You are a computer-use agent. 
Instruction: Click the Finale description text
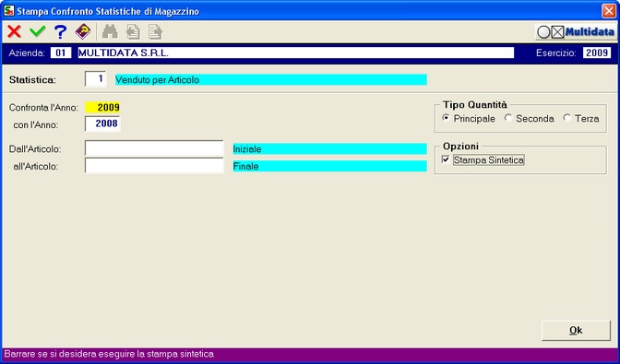pos(329,166)
